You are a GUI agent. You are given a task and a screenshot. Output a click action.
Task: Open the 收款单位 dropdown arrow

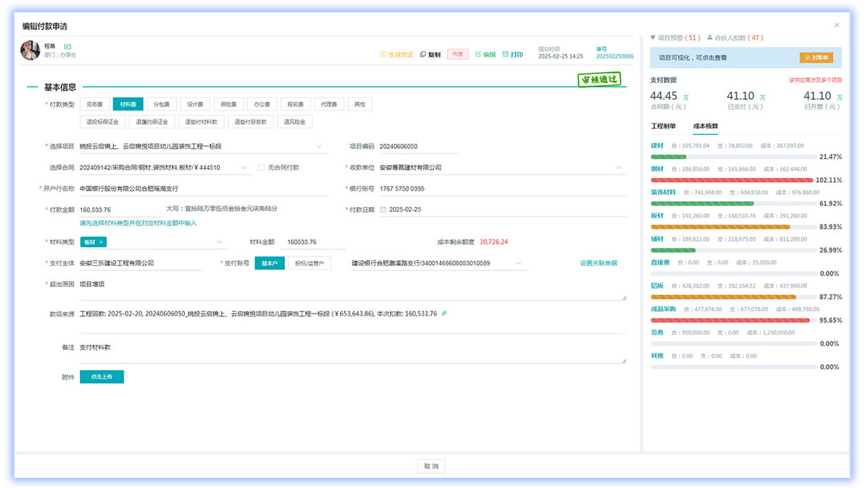pos(618,168)
